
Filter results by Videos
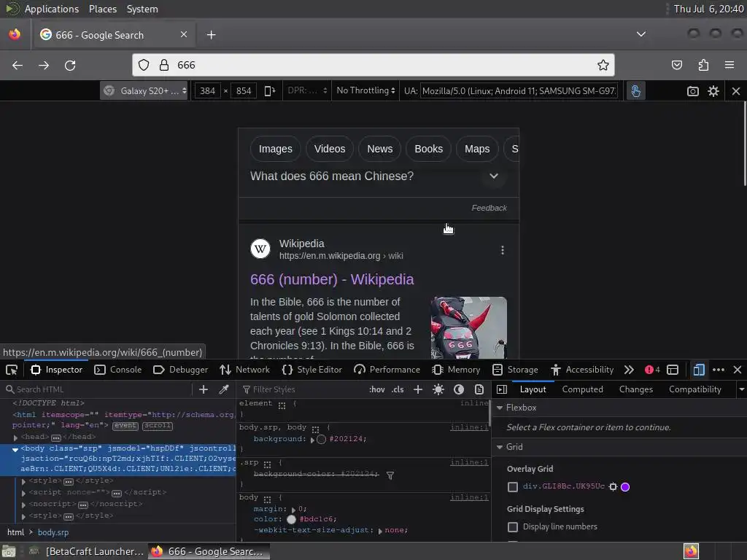pos(330,149)
